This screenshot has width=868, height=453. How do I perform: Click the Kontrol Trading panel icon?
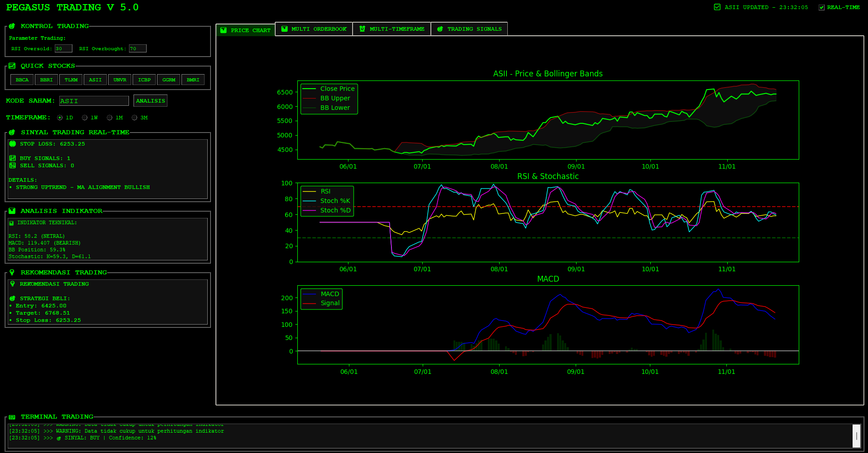point(12,26)
